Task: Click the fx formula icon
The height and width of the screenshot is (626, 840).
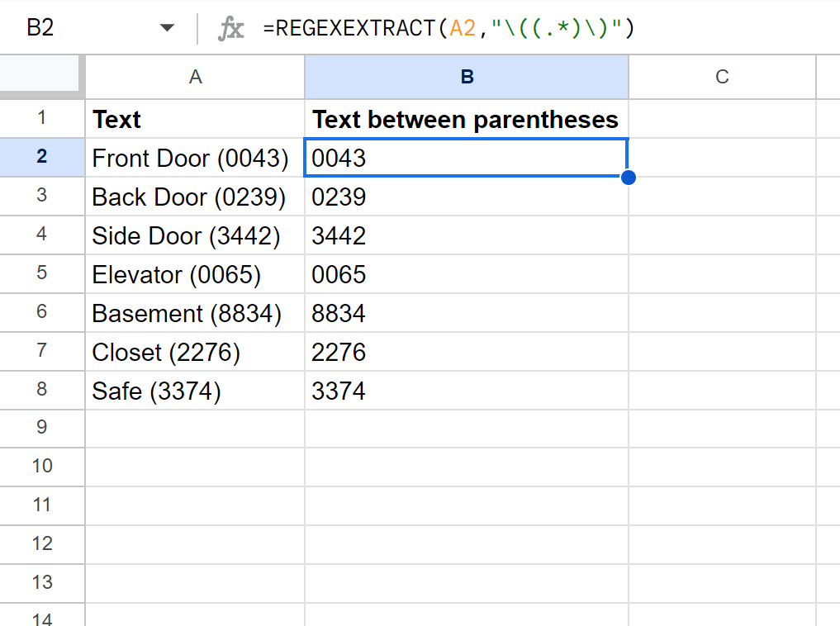Action: 231,27
